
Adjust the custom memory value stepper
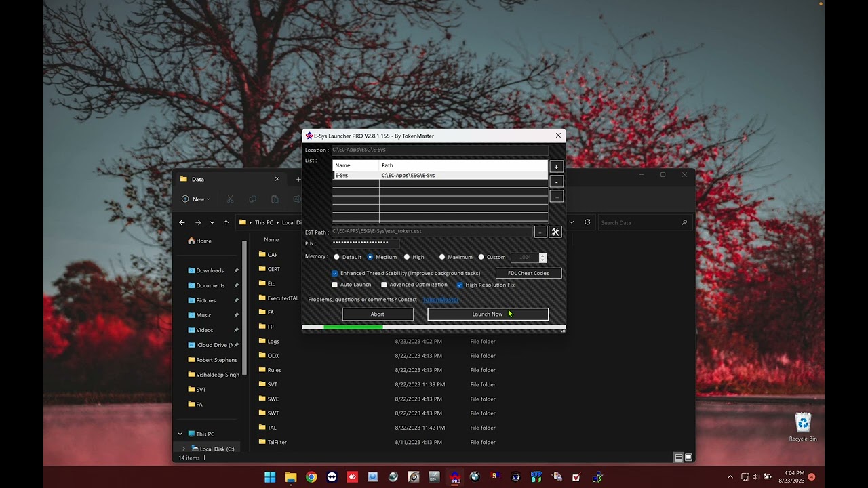click(x=542, y=258)
